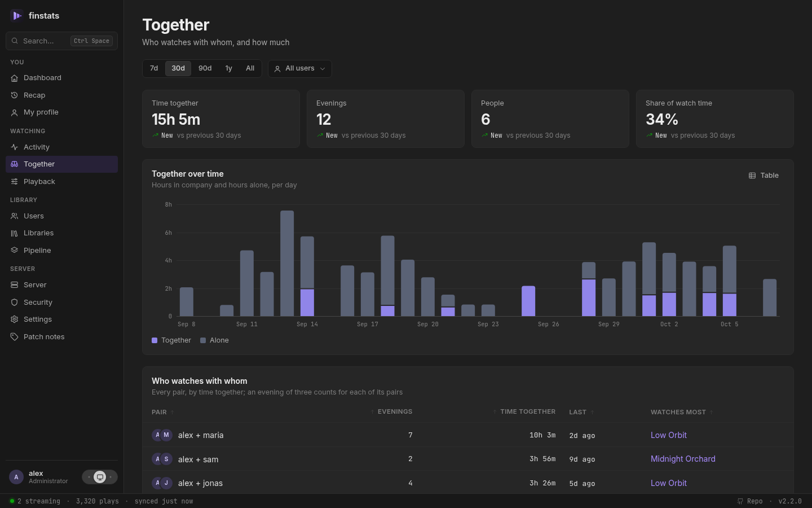Select the 90d time range tab
Viewport: 812px width, 508px height.
point(205,68)
